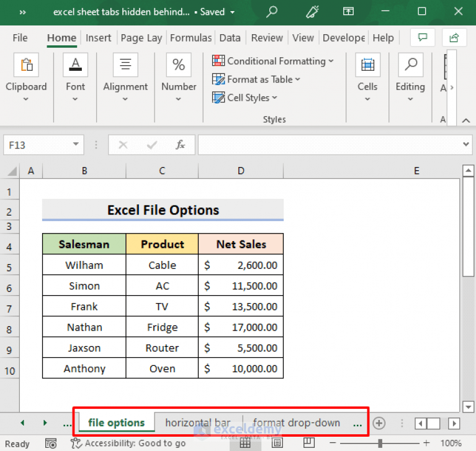Click the 100% zoom level
The width and height of the screenshot is (476, 451).
(451, 443)
